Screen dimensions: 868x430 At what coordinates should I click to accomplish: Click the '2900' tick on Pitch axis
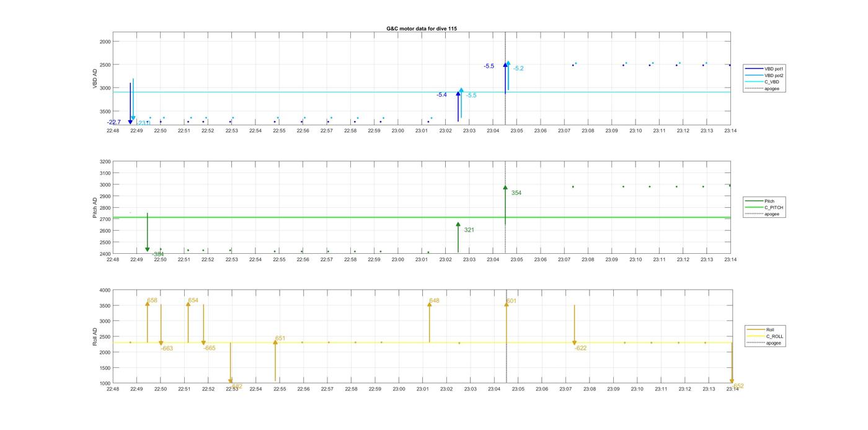point(105,196)
